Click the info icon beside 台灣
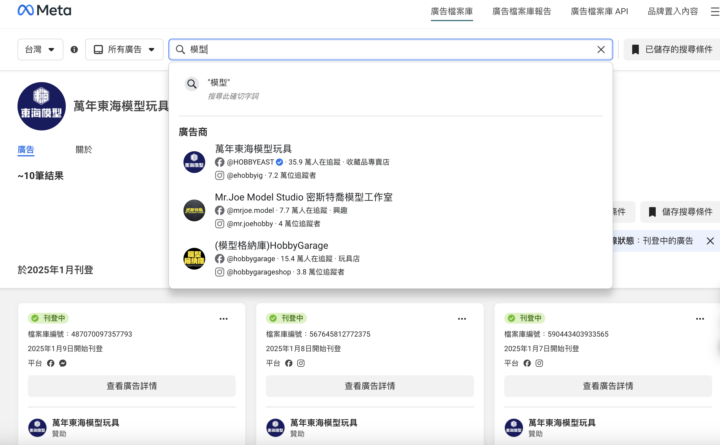This screenshot has height=445, width=720. point(74,49)
